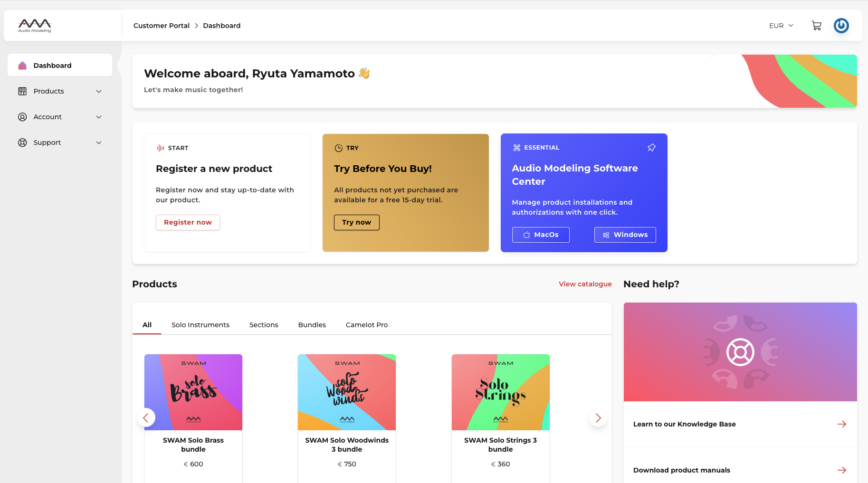Click the breadcrumb chevron separator
This screenshot has width=868, height=483.
[x=196, y=26]
